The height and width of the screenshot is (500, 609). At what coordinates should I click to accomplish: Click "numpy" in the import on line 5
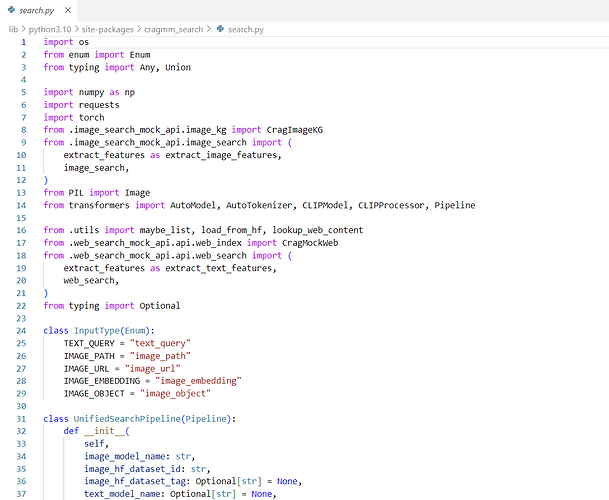pyautogui.click(x=91, y=92)
